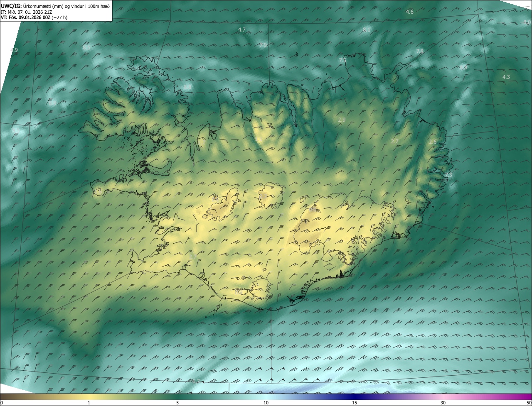Click the 15 label on the color scale
The image size is (532, 406).
(355, 403)
